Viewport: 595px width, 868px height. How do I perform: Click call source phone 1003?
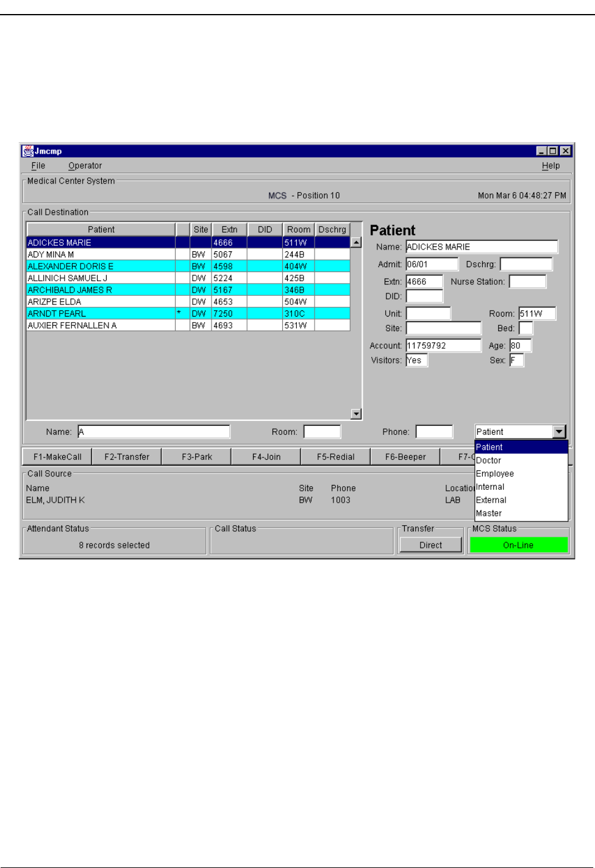[x=341, y=500]
